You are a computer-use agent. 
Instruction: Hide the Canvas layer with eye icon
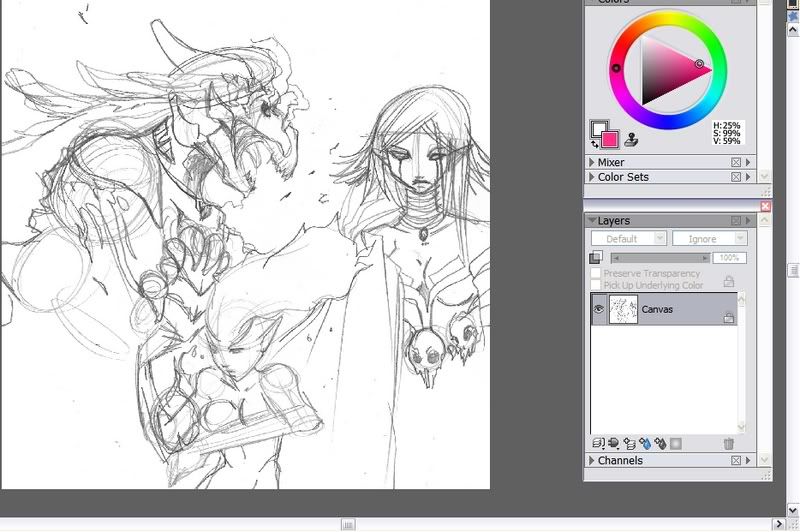[598, 309]
